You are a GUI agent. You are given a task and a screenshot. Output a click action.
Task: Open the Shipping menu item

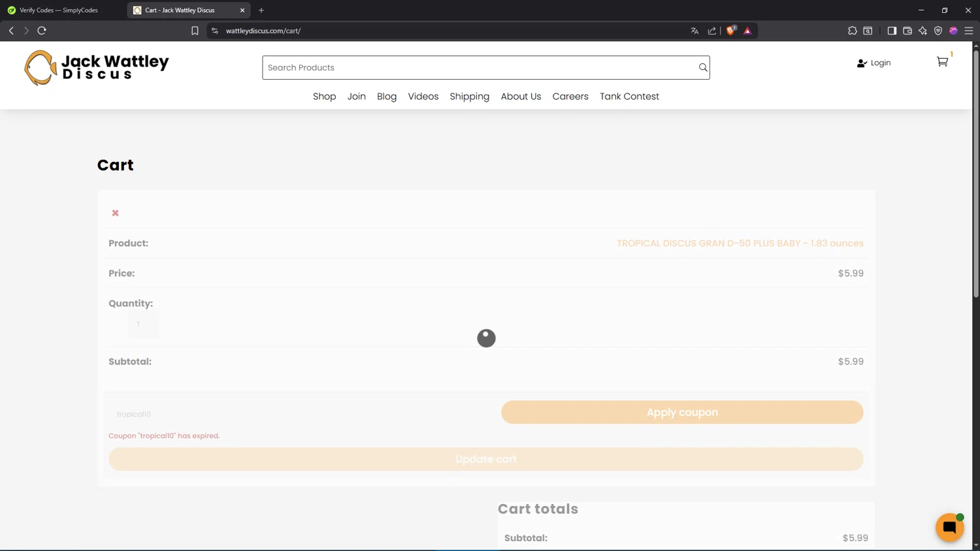click(470, 96)
